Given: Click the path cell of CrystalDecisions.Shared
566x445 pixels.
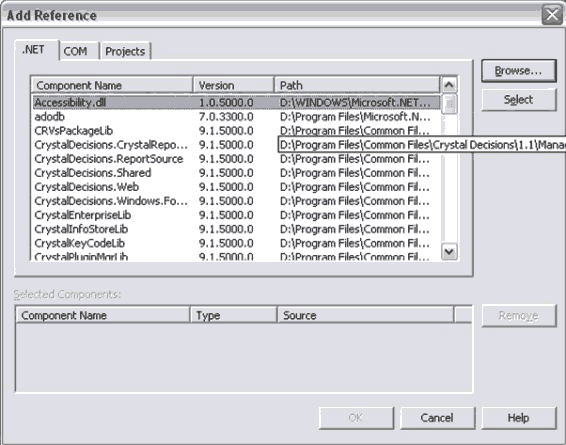Looking at the screenshot, I should [355, 173].
